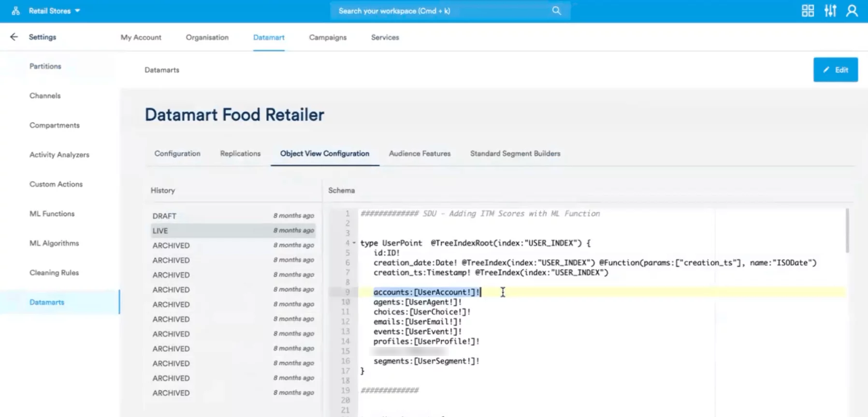Open the Configuration tab
The height and width of the screenshot is (417, 868).
tap(177, 153)
